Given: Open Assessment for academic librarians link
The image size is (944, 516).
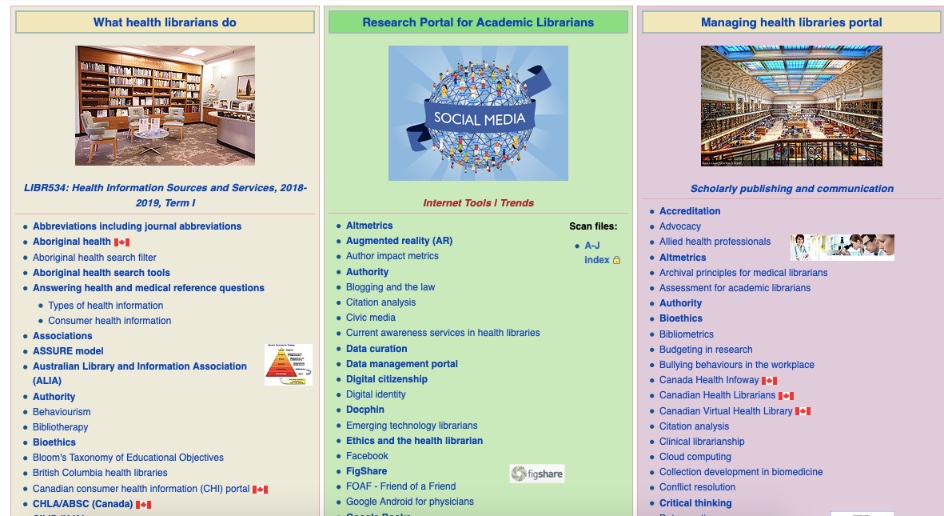Looking at the screenshot, I should pyautogui.click(x=734, y=288).
